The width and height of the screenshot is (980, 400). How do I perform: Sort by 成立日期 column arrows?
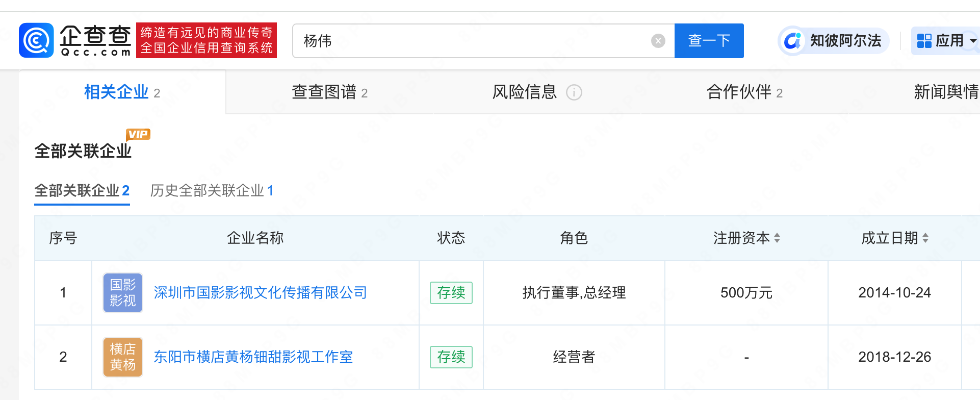coord(925,238)
